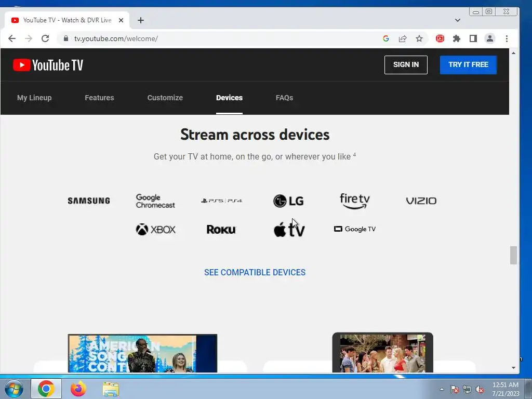Viewport: 532px width, 399px height.
Task: Toggle the browser side panel icon
Action: (473, 38)
